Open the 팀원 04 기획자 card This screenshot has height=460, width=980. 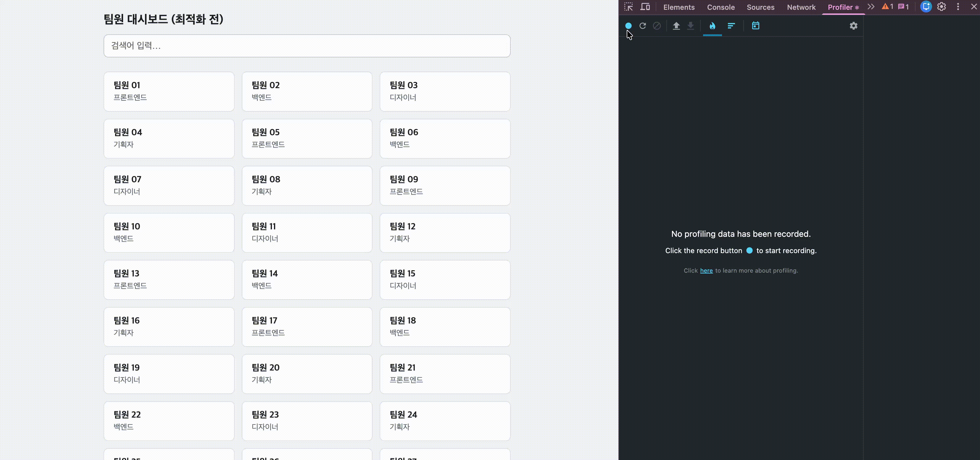click(169, 139)
